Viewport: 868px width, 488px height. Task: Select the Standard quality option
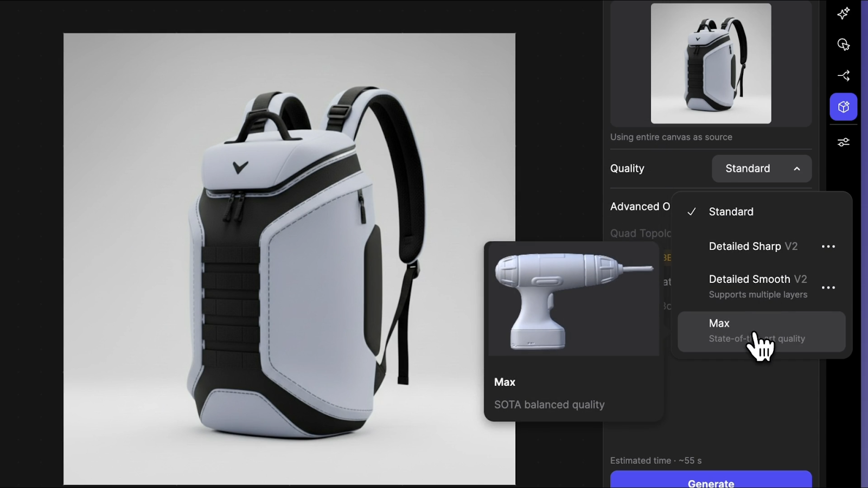(731, 212)
